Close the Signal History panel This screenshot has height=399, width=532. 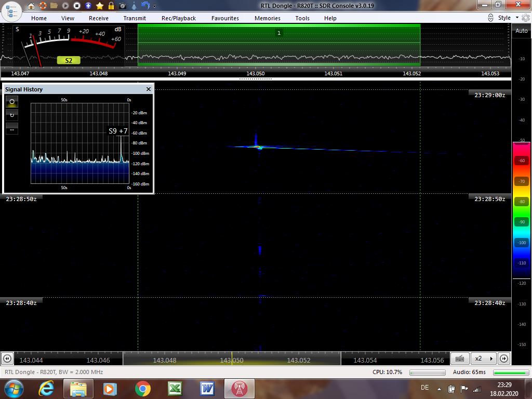(x=148, y=89)
